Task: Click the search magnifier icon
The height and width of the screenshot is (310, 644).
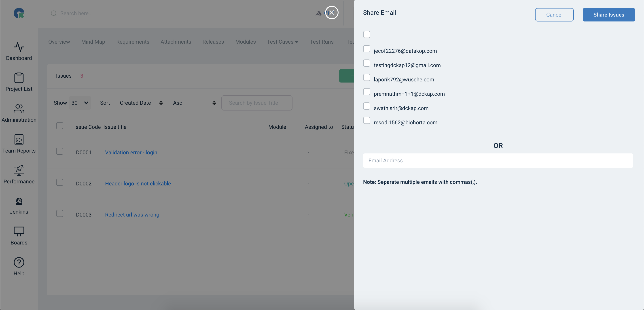Action: click(x=54, y=13)
